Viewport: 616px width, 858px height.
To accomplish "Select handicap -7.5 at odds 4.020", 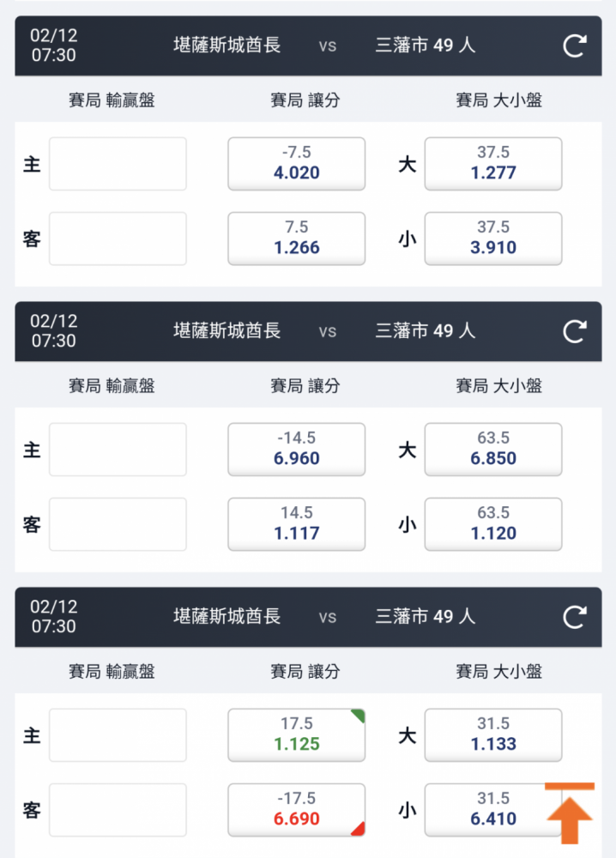I will point(297,164).
